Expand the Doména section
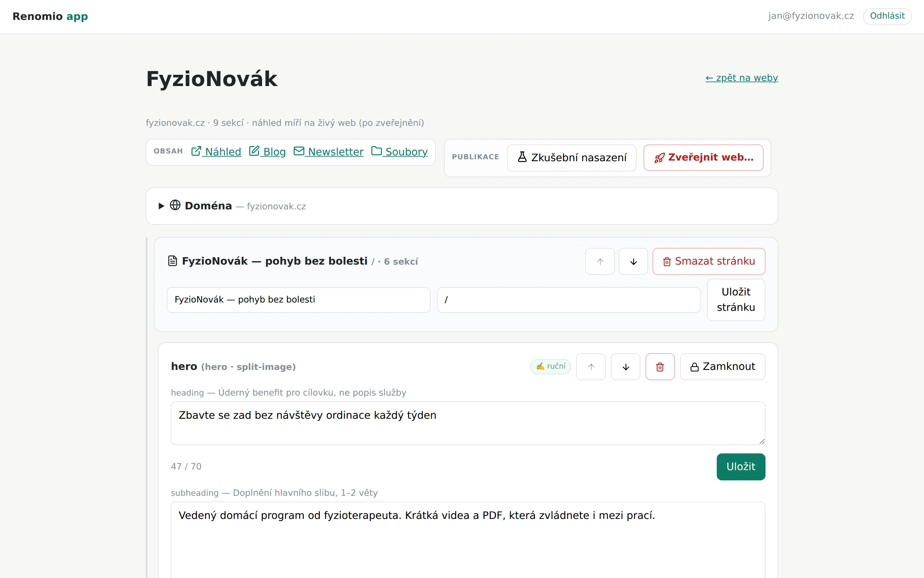 [462, 206]
